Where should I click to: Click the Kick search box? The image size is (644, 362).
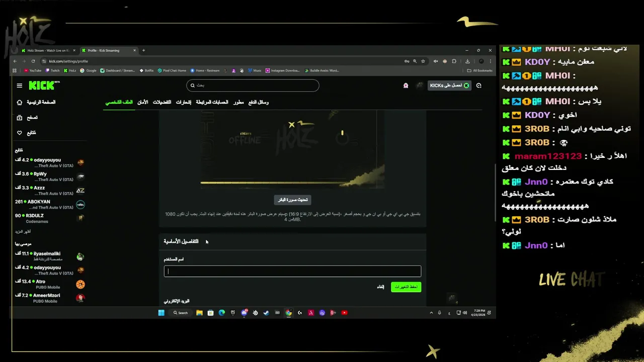coord(253,85)
